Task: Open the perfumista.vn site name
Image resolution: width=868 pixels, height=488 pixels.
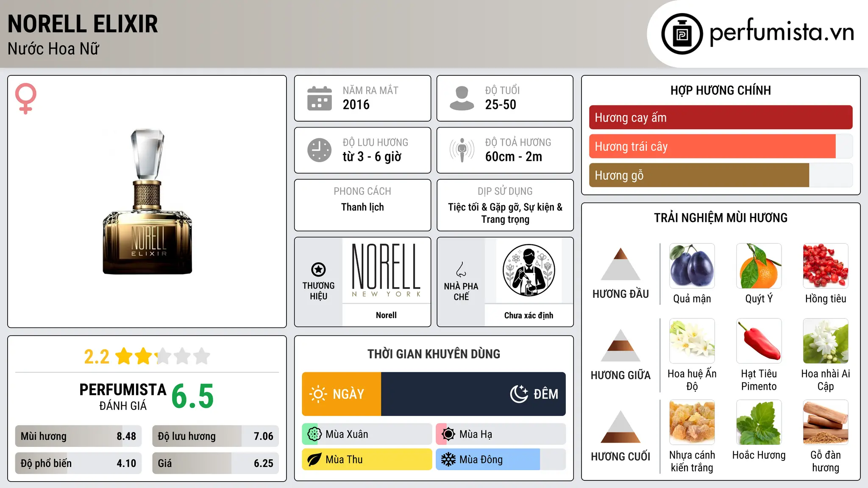Action: point(782,33)
